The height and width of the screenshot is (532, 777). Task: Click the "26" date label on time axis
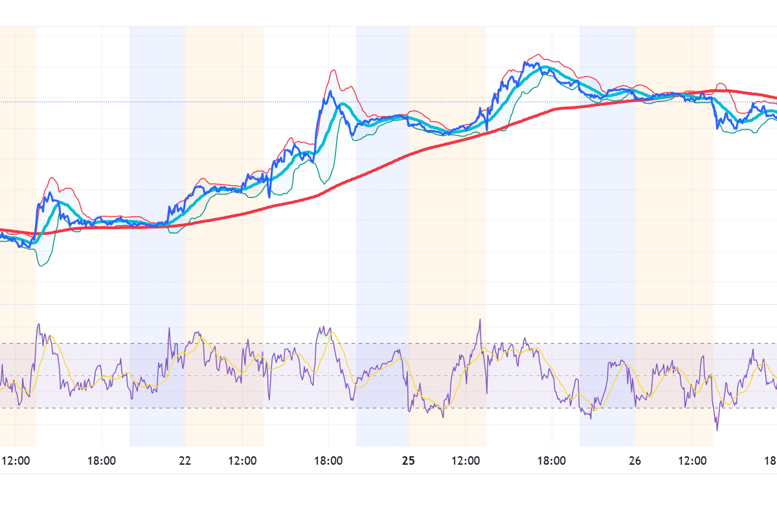pyautogui.click(x=635, y=461)
